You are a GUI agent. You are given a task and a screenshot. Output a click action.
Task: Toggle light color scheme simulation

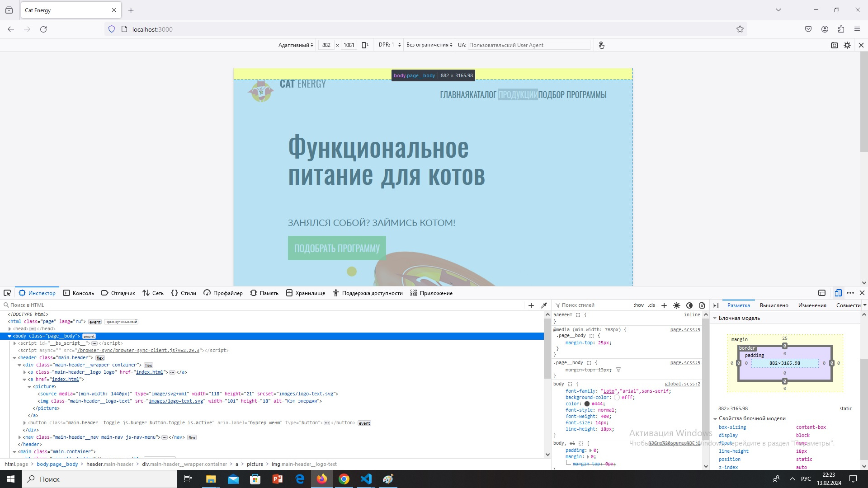coord(677,305)
